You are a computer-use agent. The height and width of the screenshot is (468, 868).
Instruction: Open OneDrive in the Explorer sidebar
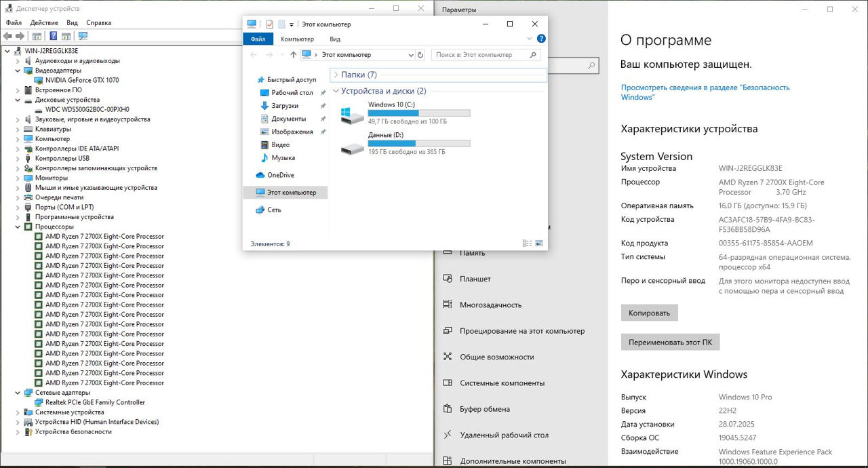280,175
